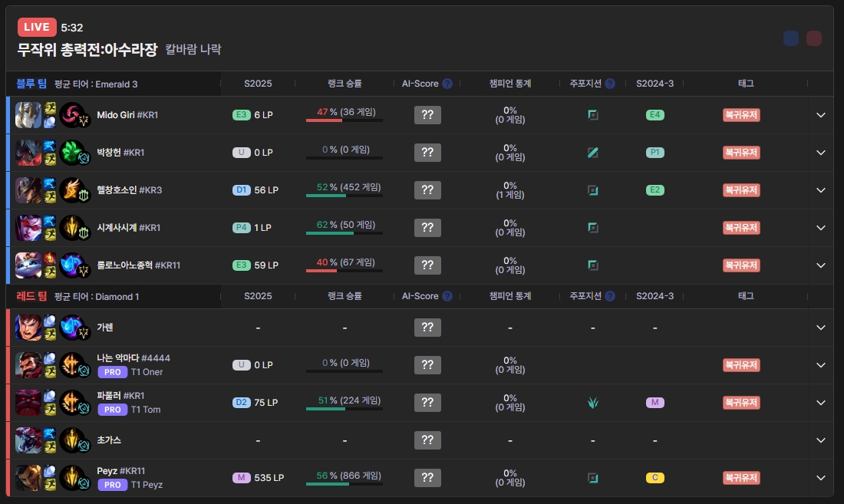Click the D1 tier badge for 헬창호소인
Screen dimensions: 844x504
click(x=242, y=190)
